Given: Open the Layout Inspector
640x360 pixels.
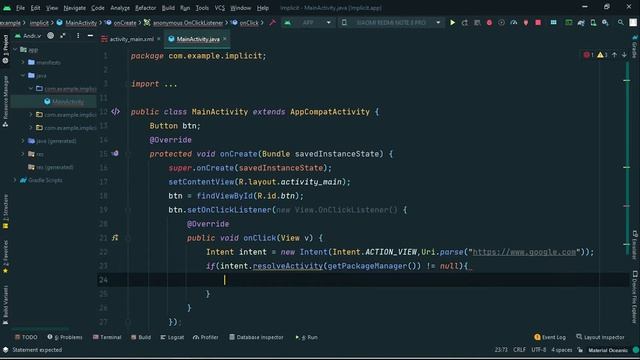Looking at the screenshot, I should coord(600,337).
